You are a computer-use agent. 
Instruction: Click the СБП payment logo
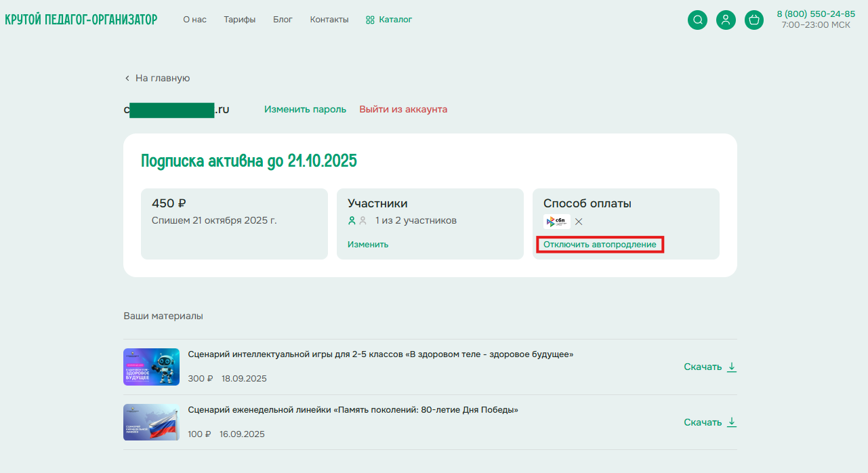pos(556,222)
